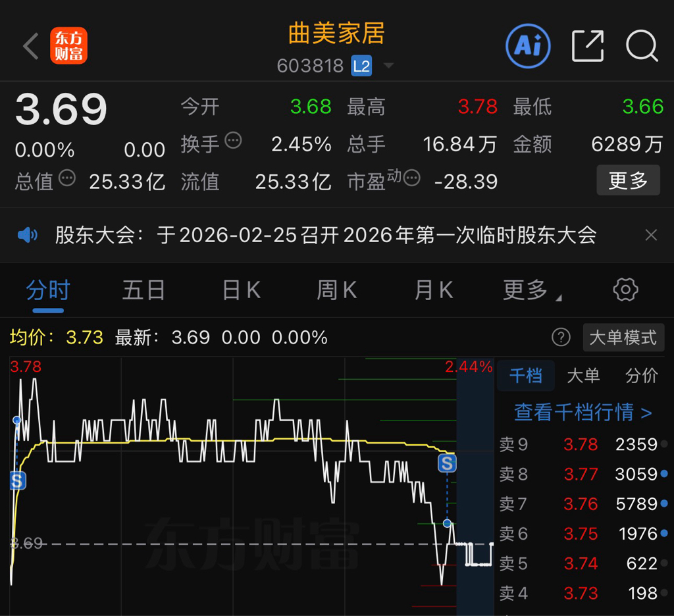674x616 pixels.
Task: Tap the 卖6 row price 3.75
Action: [x=581, y=534]
